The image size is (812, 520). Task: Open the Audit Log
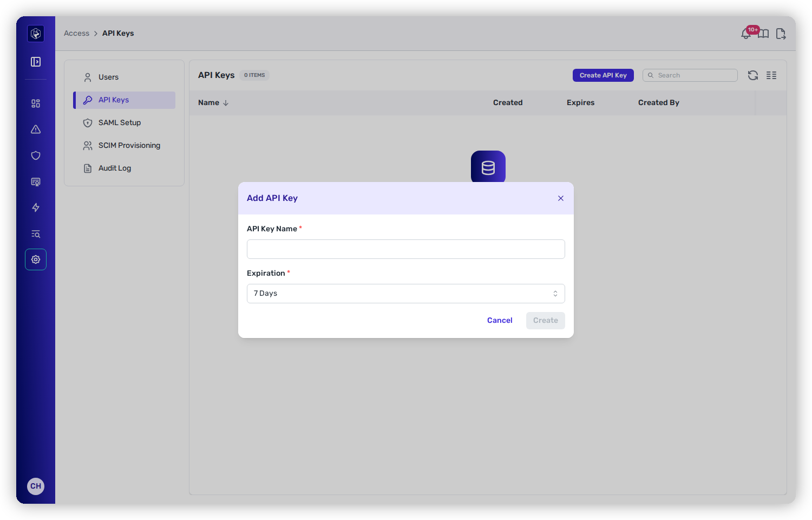pos(125,168)
